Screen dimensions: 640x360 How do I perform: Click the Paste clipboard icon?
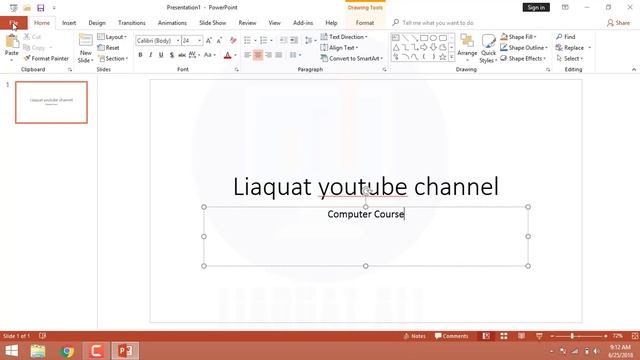click(12, 42)
